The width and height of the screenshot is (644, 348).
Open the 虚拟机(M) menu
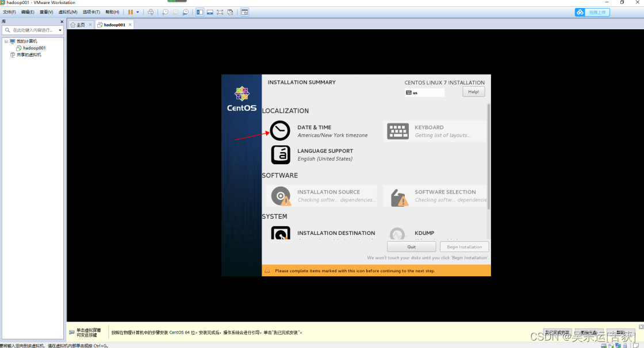[x=68, y=12]
